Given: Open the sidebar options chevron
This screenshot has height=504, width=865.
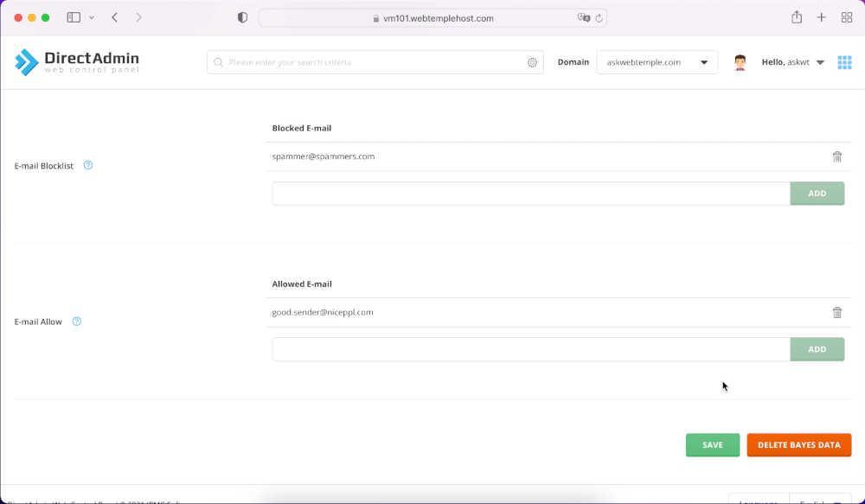Looking at the screenshot, I should pos(92,17).
